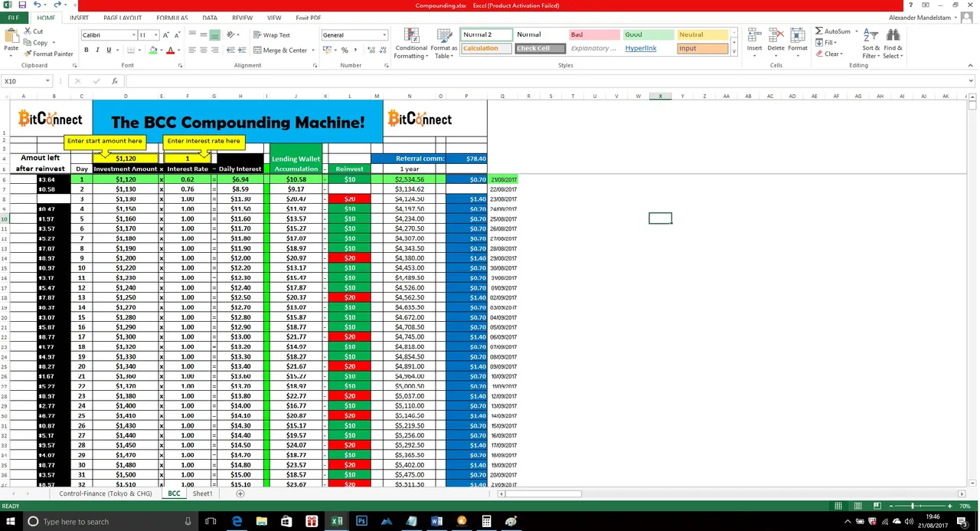This screenshot has width=980, height=531.
Task: Apply the Bad cell style
Action: pyautogui.click(x=594, y=34)
